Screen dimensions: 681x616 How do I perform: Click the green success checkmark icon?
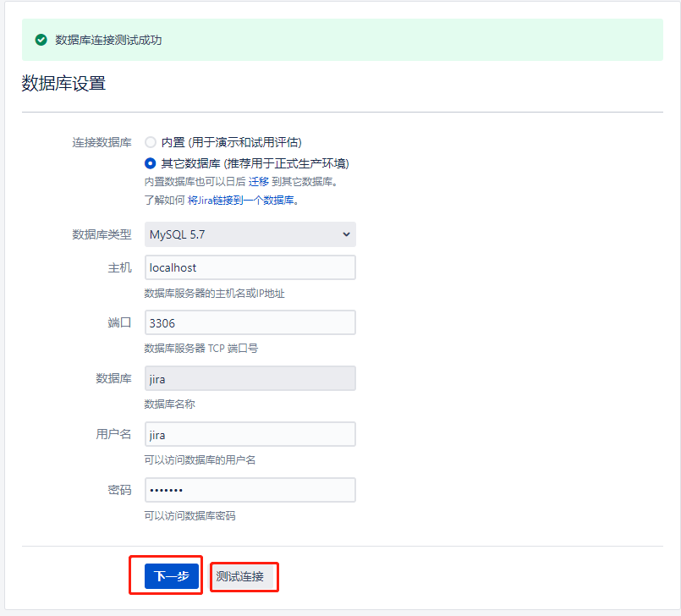[x=41, y=40]
